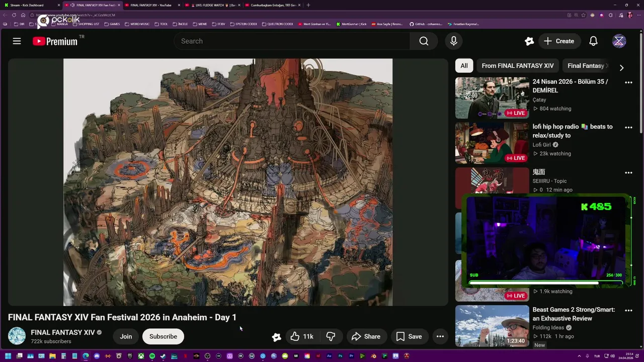Viewport: 644px width, 362px height.
Task: Open options for the 鬼面 video
Action: pos(628,172)
